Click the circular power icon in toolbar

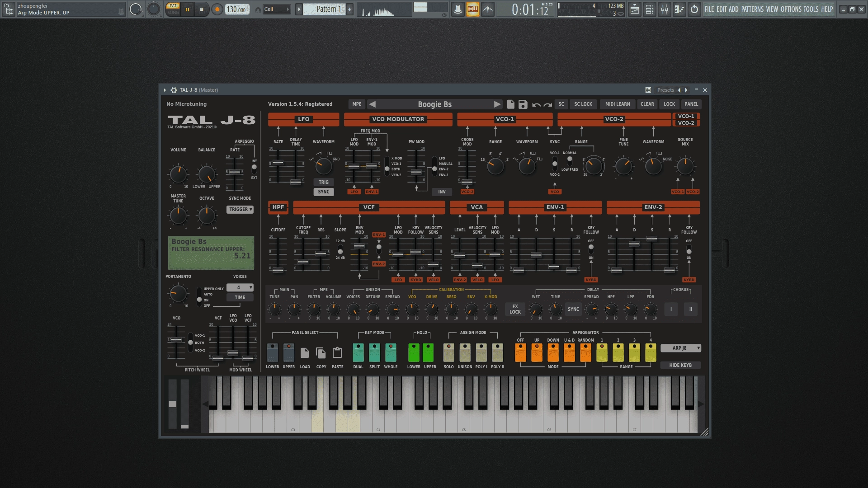click(694, 9)
